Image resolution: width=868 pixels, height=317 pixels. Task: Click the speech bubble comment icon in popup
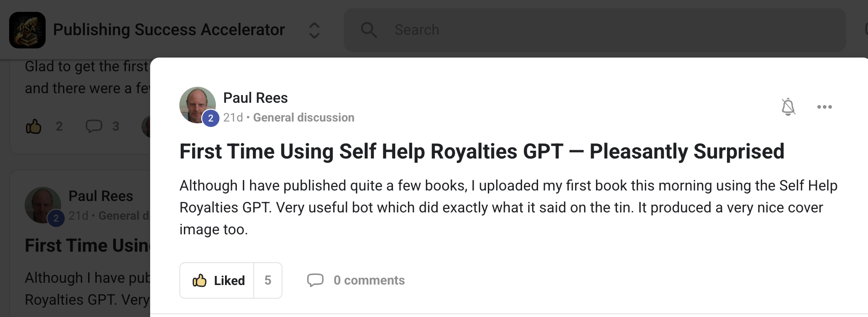coord(315,280)
